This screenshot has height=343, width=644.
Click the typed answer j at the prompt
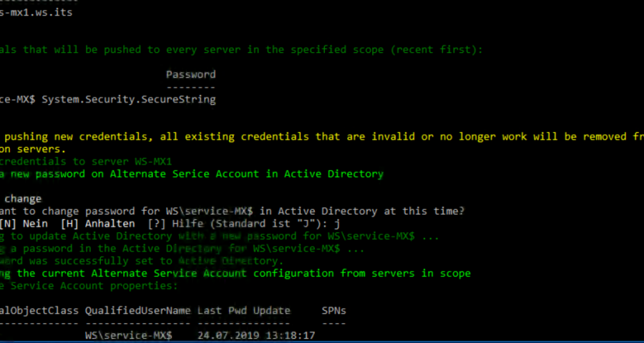point(336,224)
